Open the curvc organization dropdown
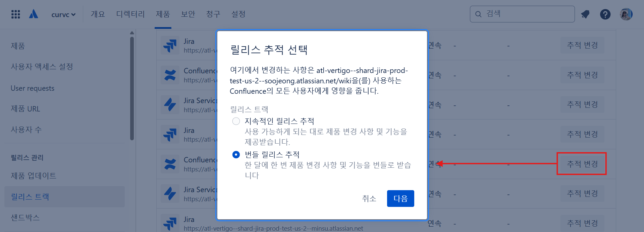The height and width of the screenshot is (232, 644). [63, 14]
